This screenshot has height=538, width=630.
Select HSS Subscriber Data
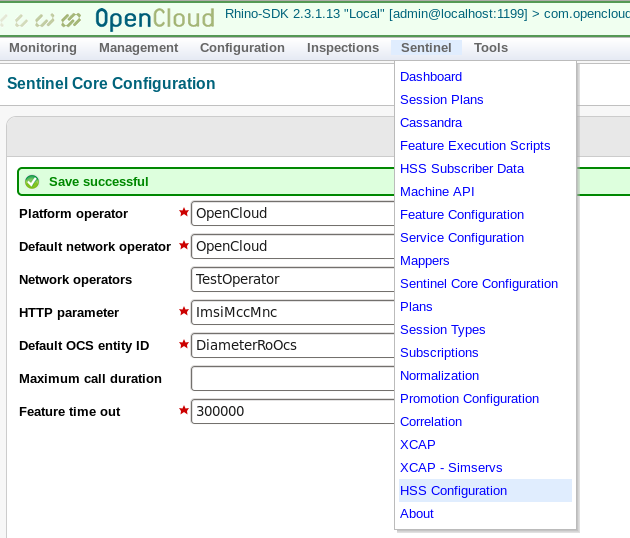tap(462, 169)
